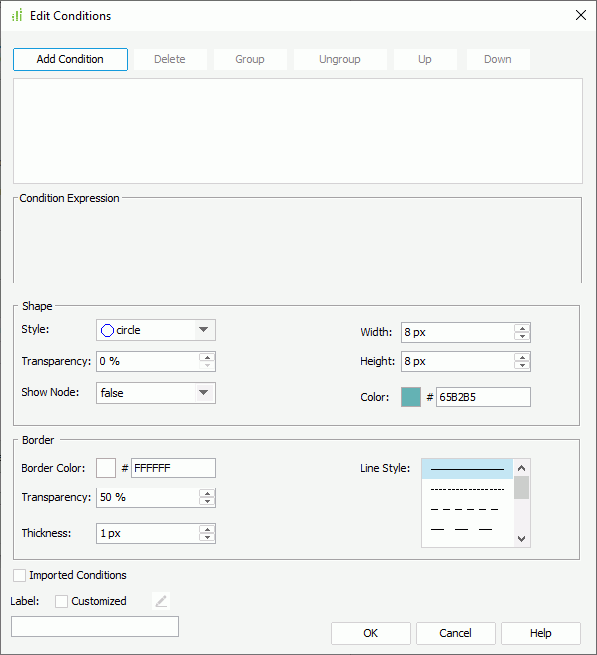Enable the Imported Conditions checkbox
The image size is (597, 655).
[x=20, y=575]
